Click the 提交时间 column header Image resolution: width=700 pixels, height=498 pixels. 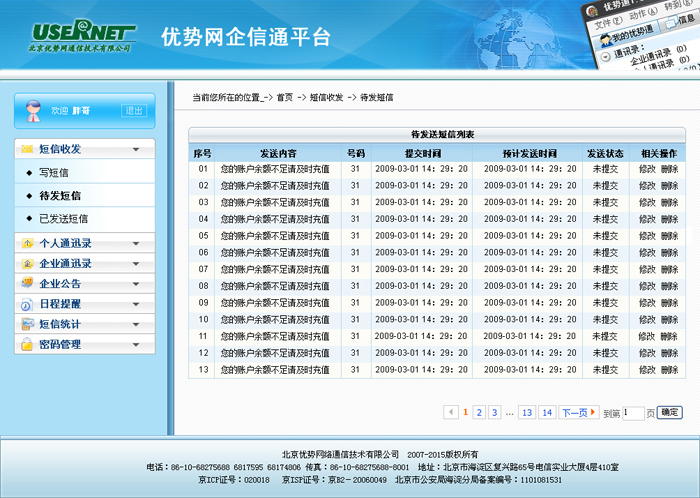(422, 154)
